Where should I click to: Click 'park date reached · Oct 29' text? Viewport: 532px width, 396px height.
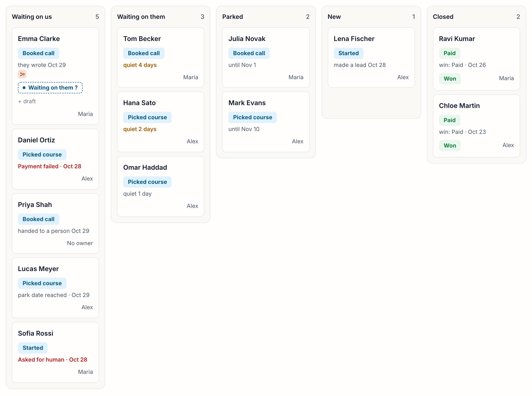[x=54, y=295]
